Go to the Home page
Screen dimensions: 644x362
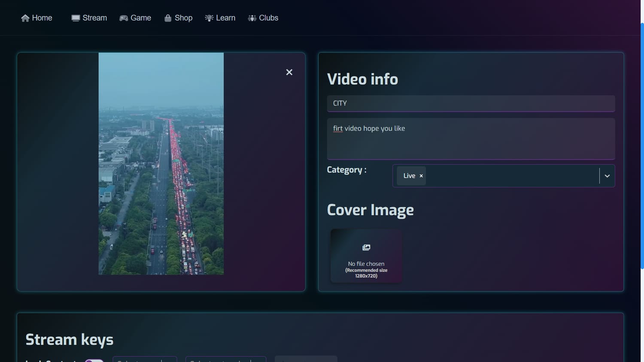[36, 18]
